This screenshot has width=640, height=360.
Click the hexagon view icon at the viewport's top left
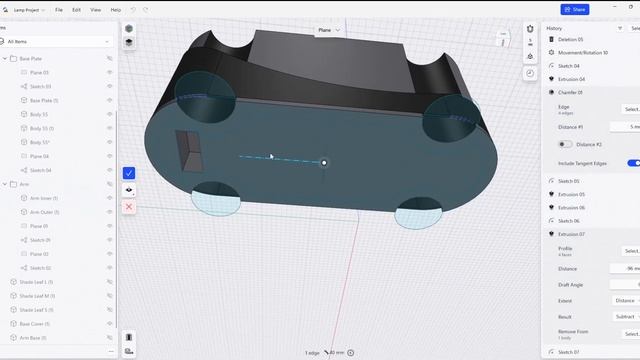[129, 28]
